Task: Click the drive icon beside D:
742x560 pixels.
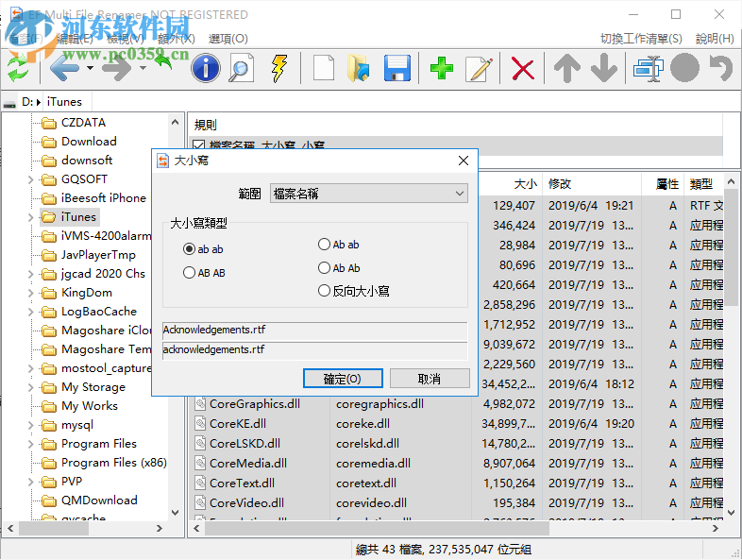Action: coord(9,102)
